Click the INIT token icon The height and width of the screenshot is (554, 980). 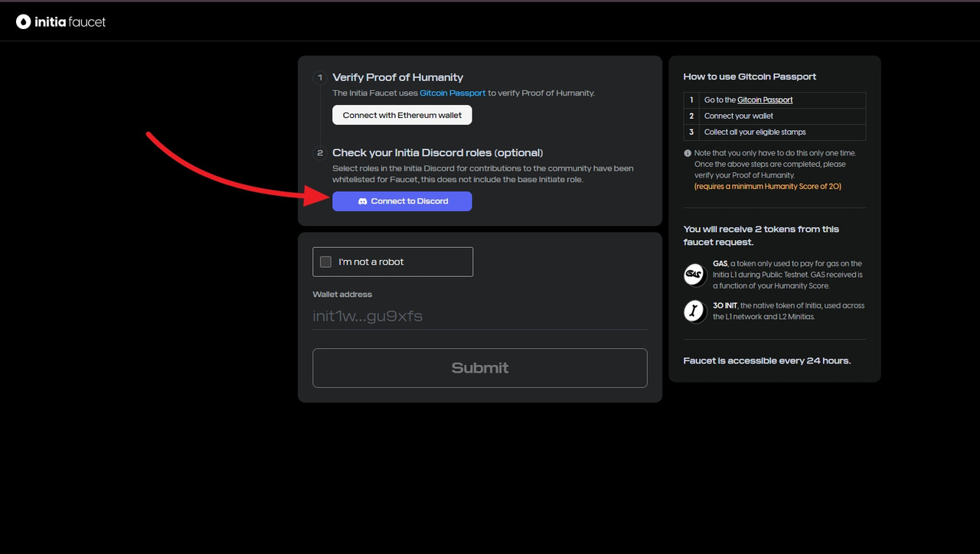tap(694, 311)
